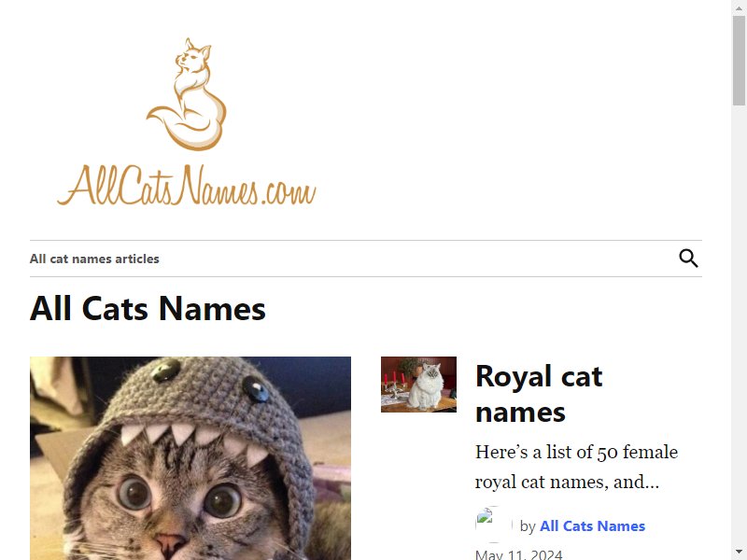747x560 pixels.
Task: Open the Royal cat names article headline
Action: tap(539, 394)
